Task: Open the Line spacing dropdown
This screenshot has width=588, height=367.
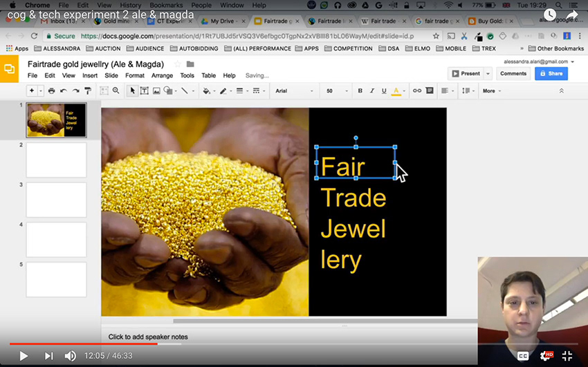Action: point(468,91)
